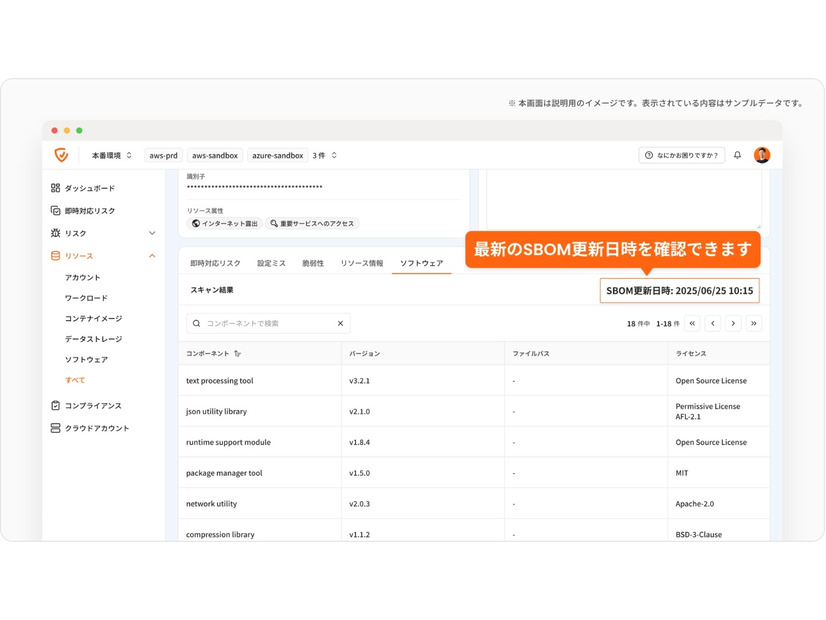This screenshot has width=826, height=620.
Task: Go to the next page of results
Action: 734,323
